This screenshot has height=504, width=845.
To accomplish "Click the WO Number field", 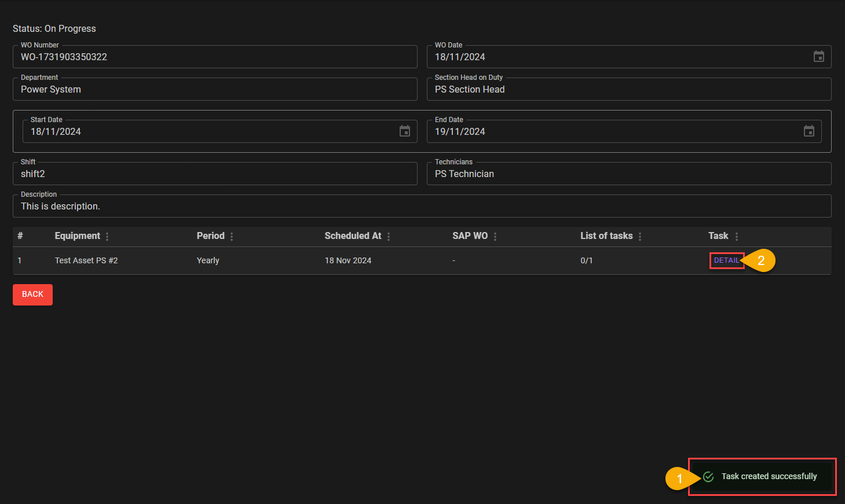I will point(214,57).
